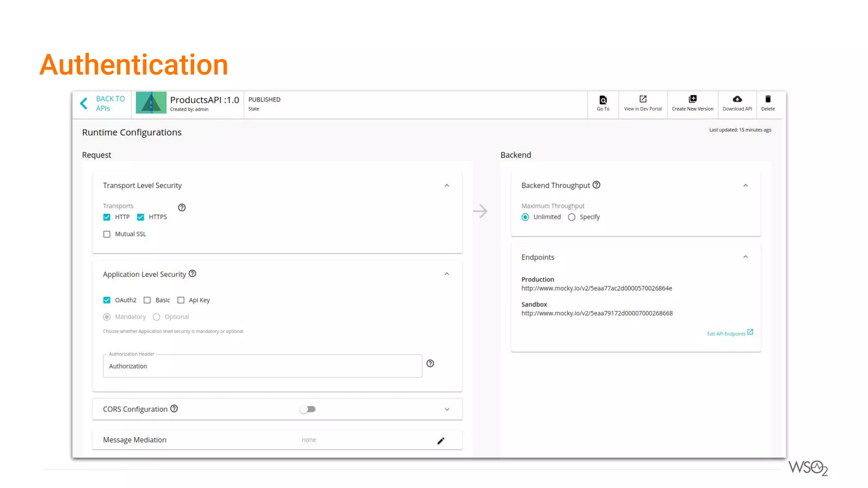Click the Delete trash icon
This screenshot has height=488, width=868.
[768, 99]
